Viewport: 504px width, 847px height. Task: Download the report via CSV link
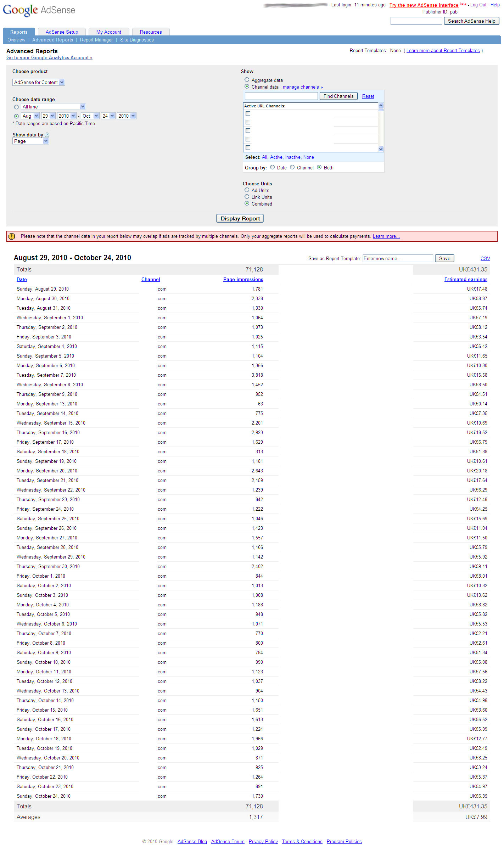tap(485, 258)
